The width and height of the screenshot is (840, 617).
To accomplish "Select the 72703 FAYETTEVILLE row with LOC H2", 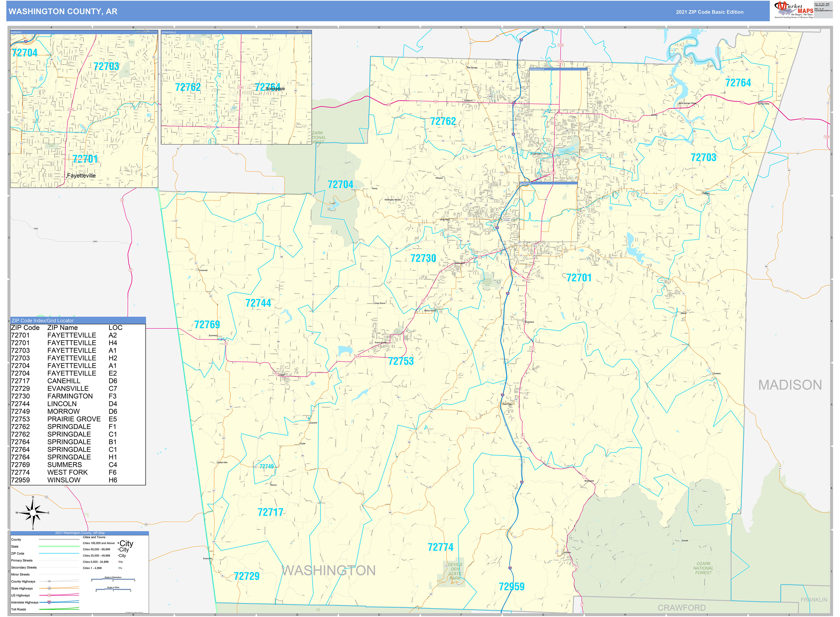I will tap(78, 358).
